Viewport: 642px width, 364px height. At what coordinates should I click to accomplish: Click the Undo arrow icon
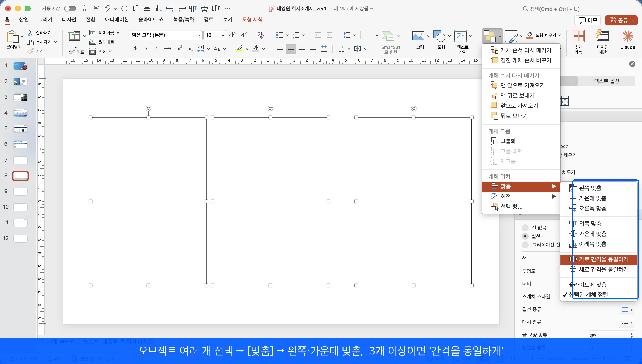108,8
